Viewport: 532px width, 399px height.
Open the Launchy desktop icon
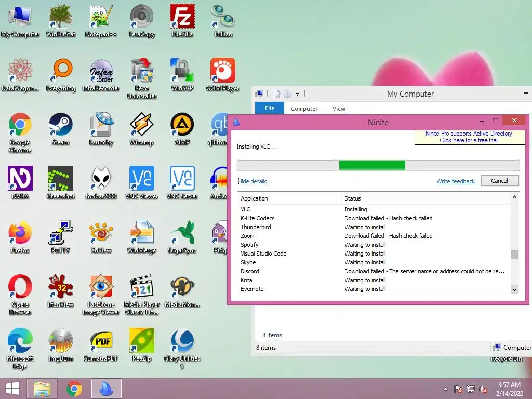[101, 129]
